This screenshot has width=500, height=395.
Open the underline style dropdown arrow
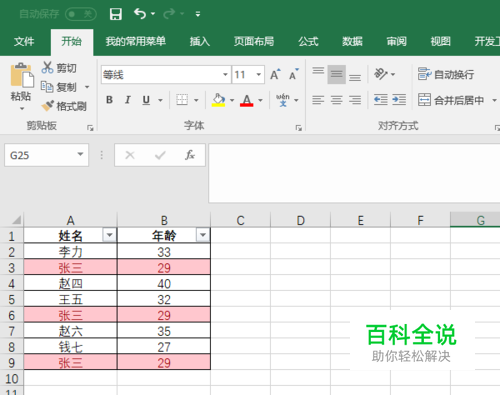(x=160, y=100)
